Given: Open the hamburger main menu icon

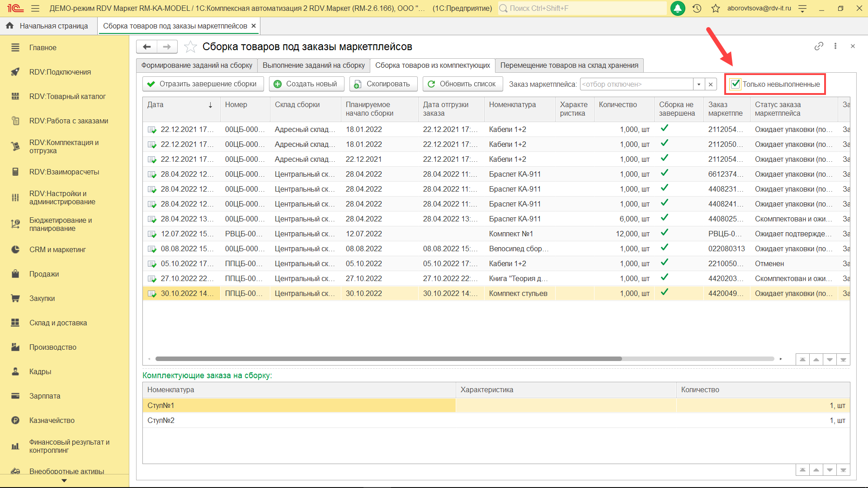Looking at the screenshot, I should (x=35, y=8).
